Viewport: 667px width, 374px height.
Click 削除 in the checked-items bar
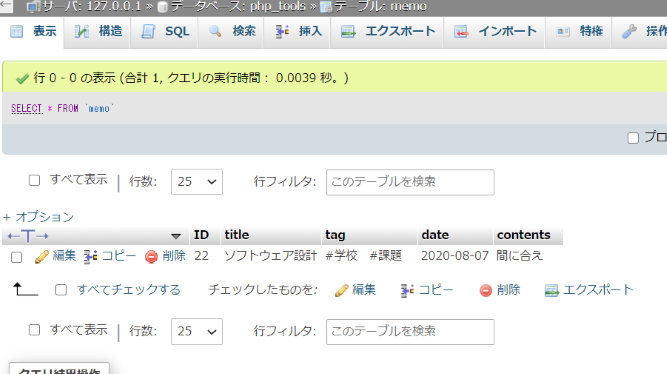[x=508, y=290]
